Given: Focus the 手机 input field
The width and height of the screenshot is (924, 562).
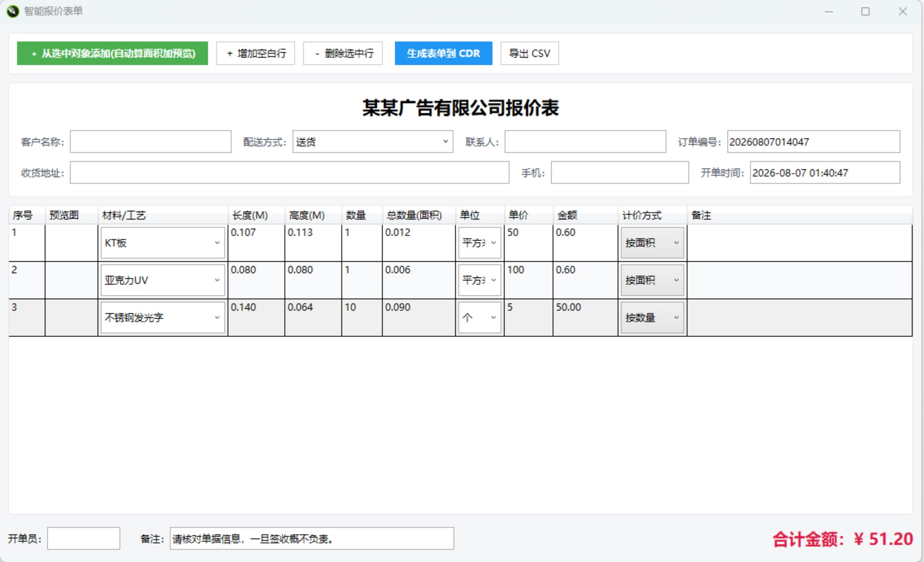Looking at the screenshot, I should point(620,173).
